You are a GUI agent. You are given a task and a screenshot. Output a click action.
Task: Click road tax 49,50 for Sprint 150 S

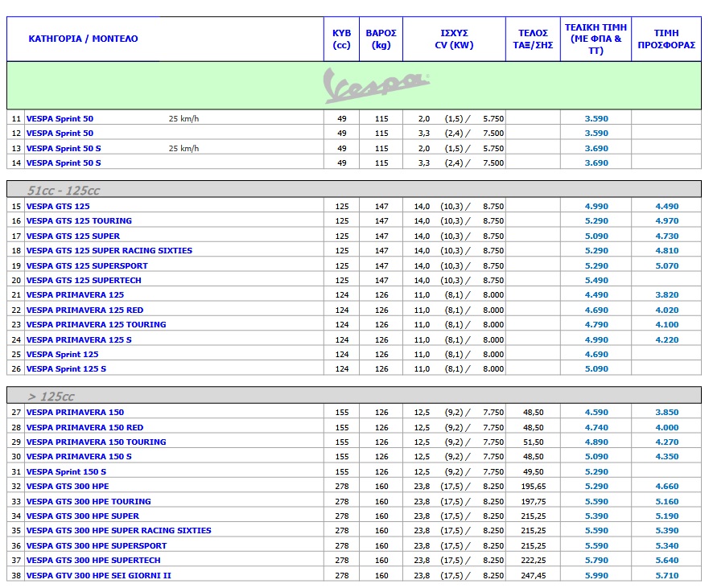(x=533, y=472)
